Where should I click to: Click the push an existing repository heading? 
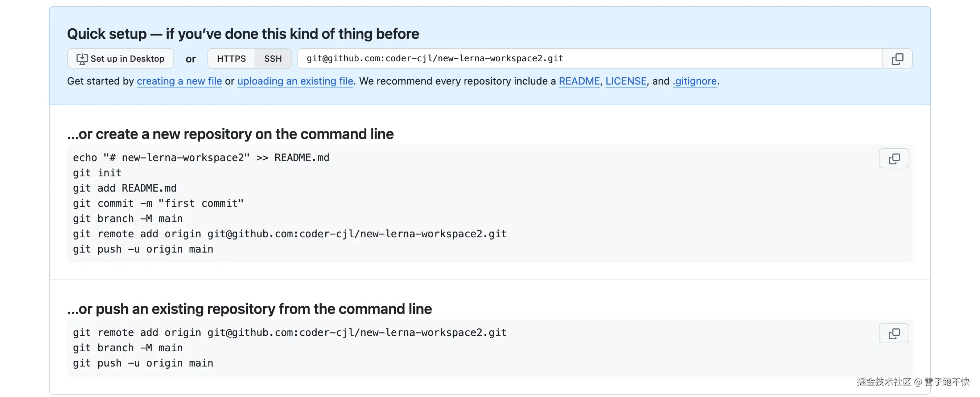point(249,309)
